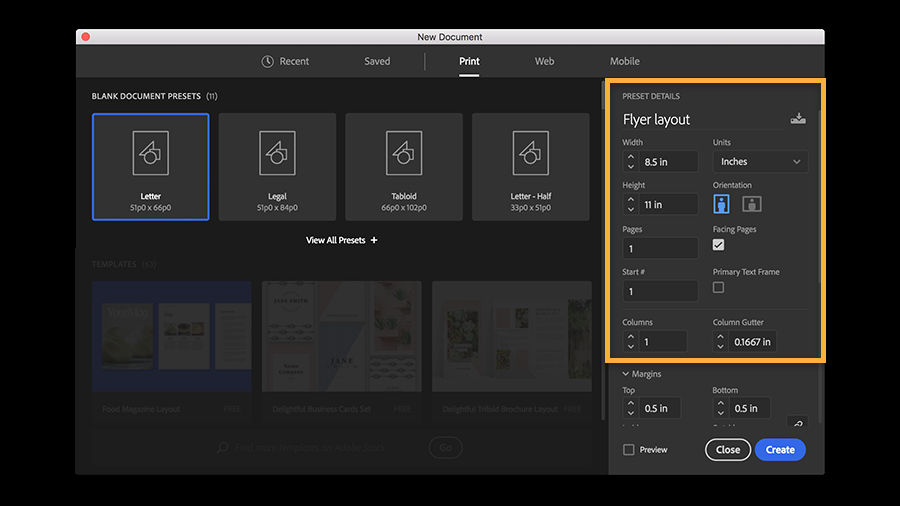Open the Units dropdown showing Inches

760,162
